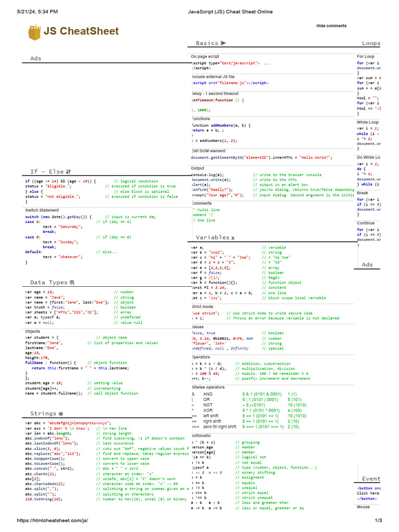Click the 'Mouse' subheading under Event
Screen dimensions: 399x532
point(363,507)
